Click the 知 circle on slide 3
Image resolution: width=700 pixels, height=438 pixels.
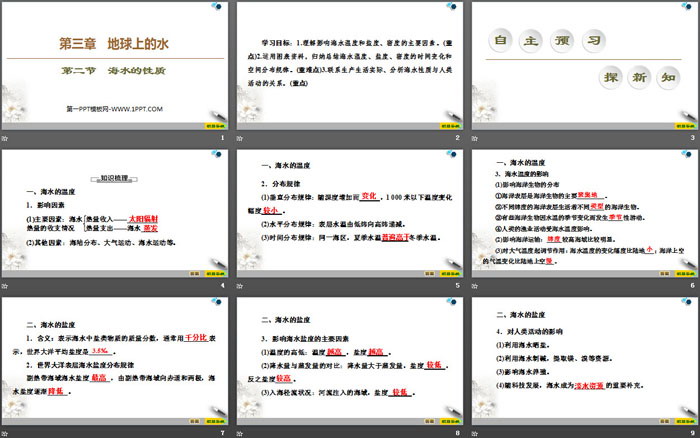[668, 78]
